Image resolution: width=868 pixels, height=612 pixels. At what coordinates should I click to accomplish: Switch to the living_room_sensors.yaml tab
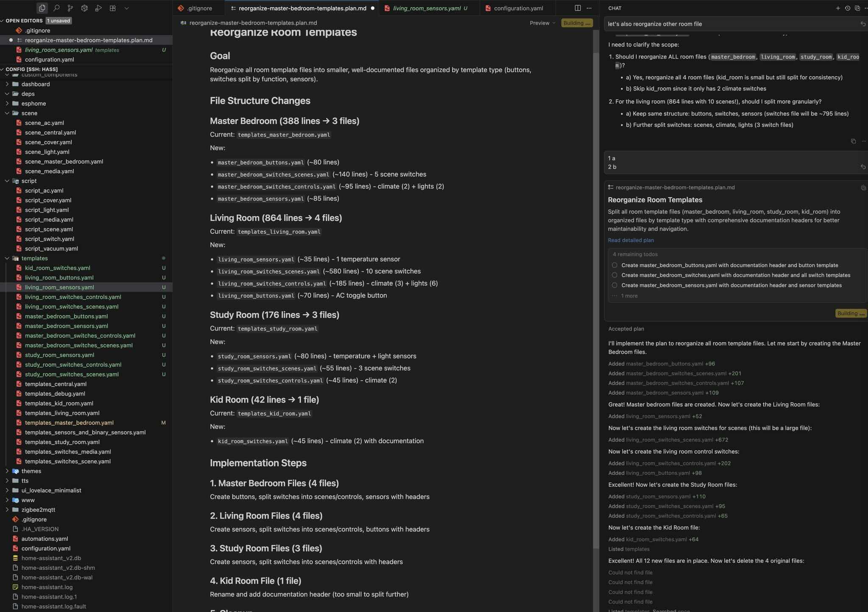pyautogui.click(x=429, y=8)
